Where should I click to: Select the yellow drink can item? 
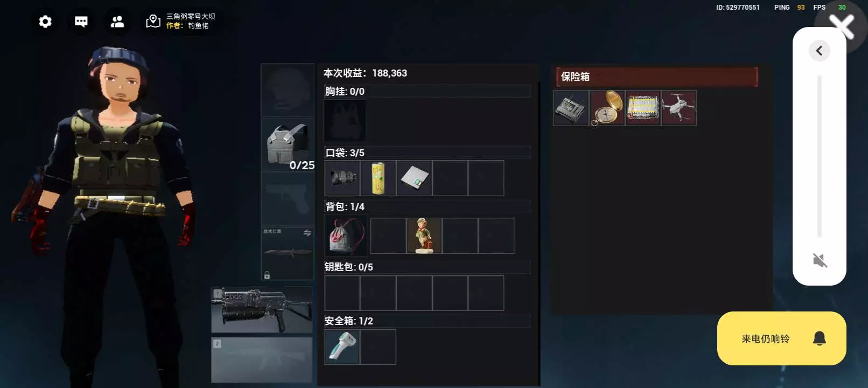(x=379, y=178)
